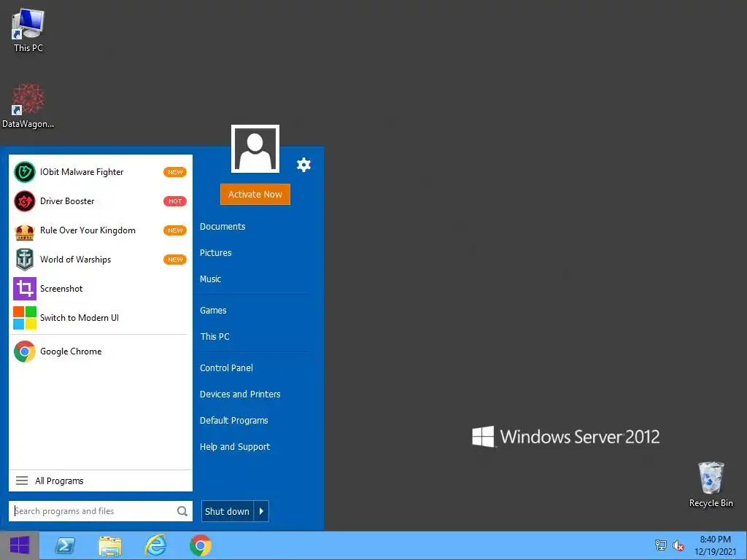The image size is (747, 560).
Task: Open Pictures from start menu
Action: tap(216, 253)
